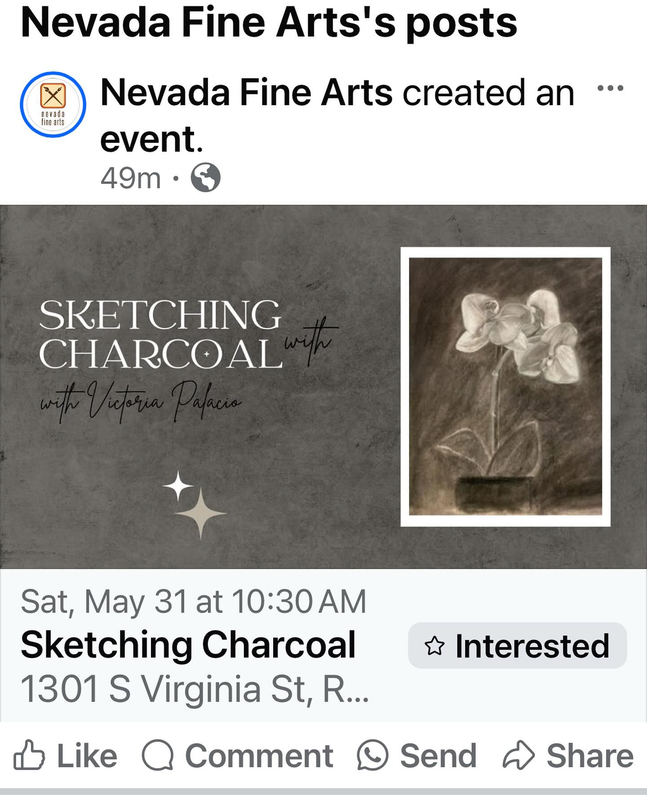
Task: Tap the Share arrow icon
Action: (x=518, y=755)
